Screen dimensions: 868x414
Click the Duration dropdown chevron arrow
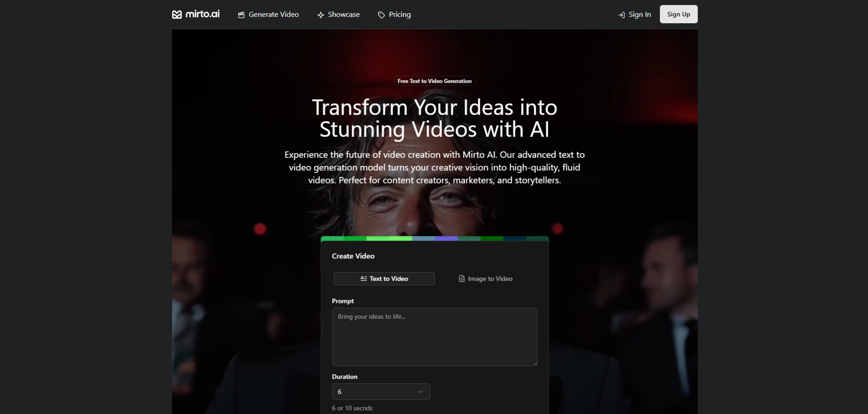point(420,391)
